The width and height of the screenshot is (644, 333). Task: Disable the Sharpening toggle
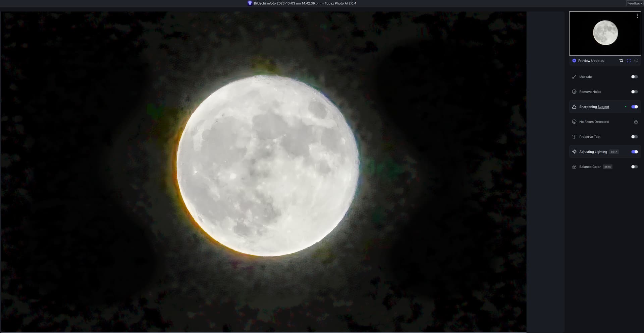(634, 107)
